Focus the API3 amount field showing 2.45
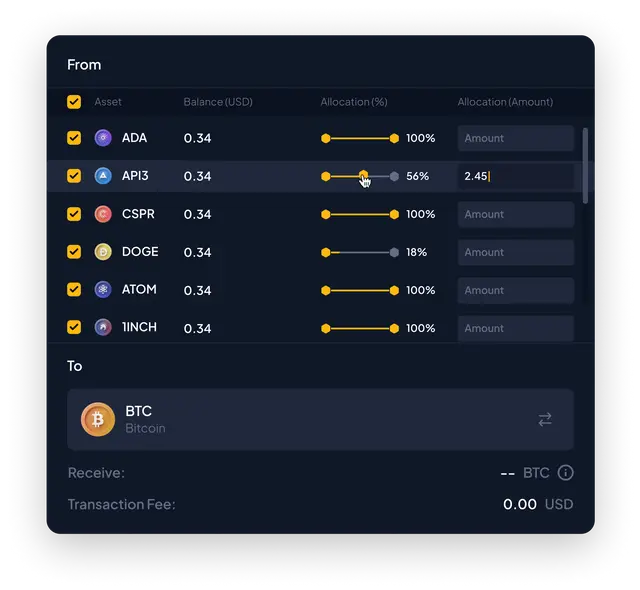This screenshot has height=590, width=640. 516,176
